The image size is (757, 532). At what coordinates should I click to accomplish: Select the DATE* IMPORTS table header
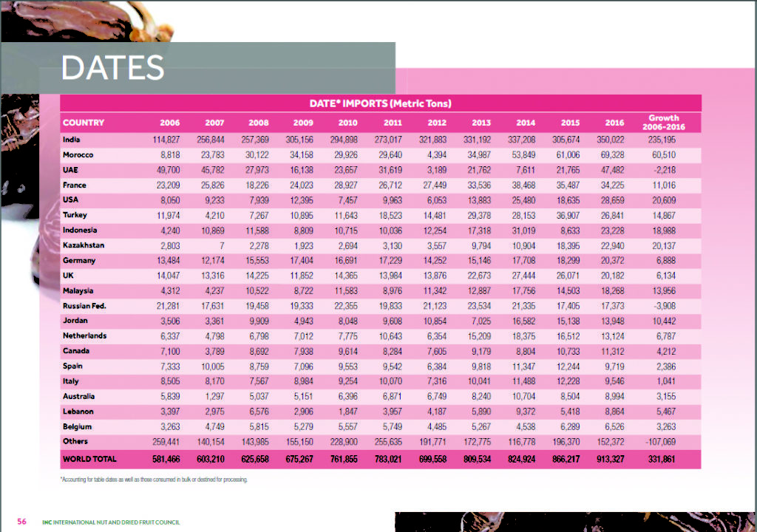tap(381, 103)
